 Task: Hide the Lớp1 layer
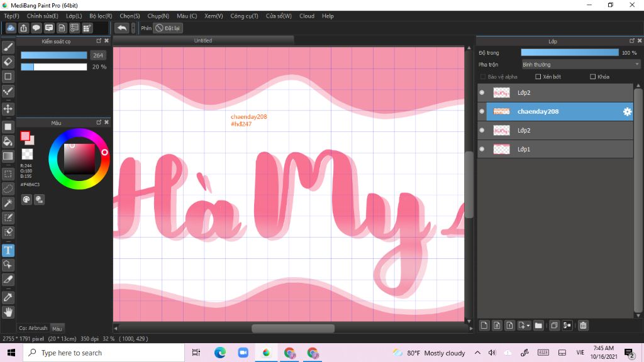click(482, 150)
